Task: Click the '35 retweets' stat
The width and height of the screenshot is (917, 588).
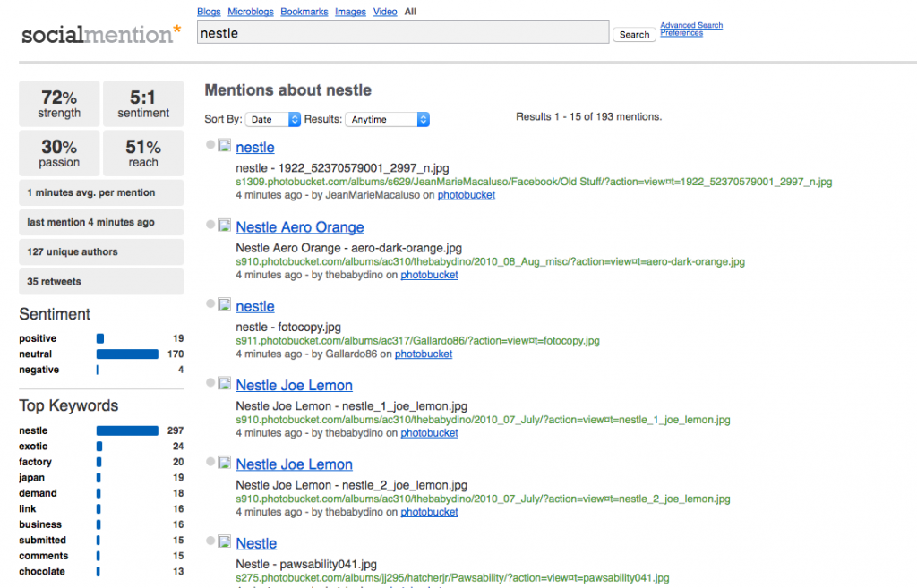Action: tap(101, 282)
